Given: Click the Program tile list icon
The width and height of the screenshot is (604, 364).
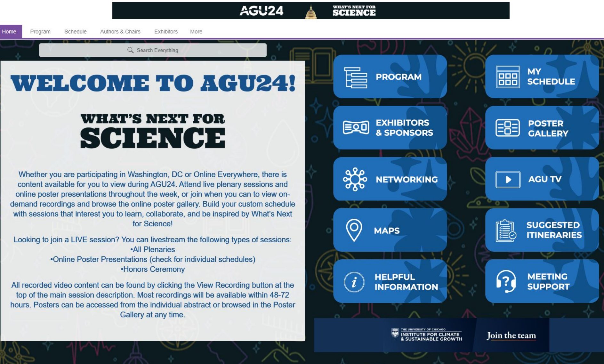Looking at the screenshot, I should tap(355, 77).
